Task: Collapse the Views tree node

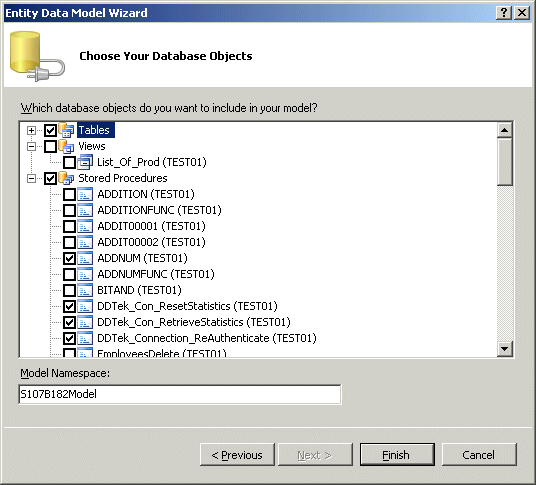Action: click(x=31, y=146)
